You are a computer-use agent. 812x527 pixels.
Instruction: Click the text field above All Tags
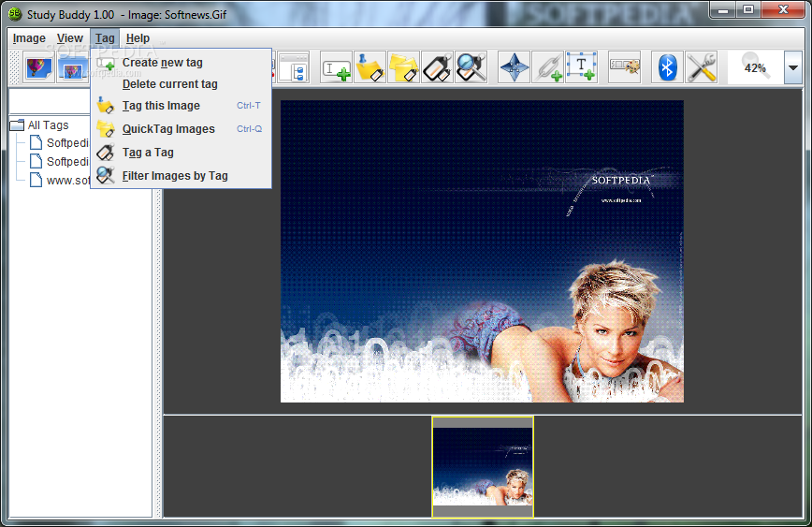click(x=50, y=102)
